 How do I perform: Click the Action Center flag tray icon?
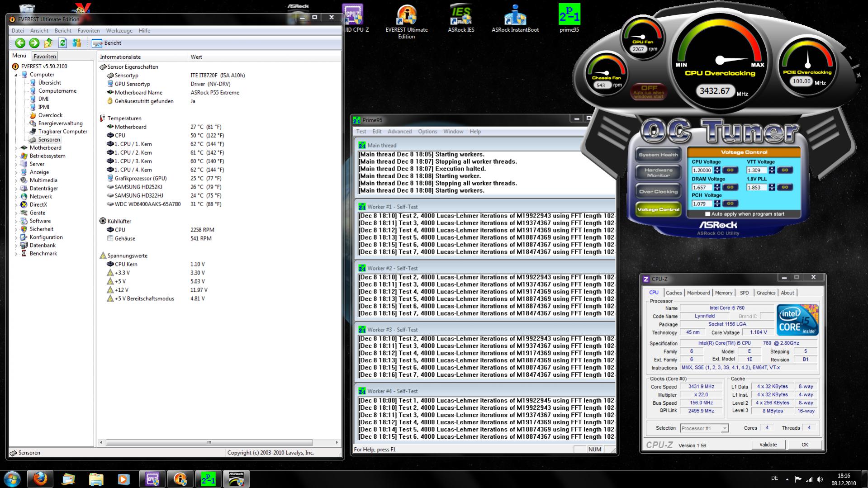pyautogui.click(x=798, y=479)
